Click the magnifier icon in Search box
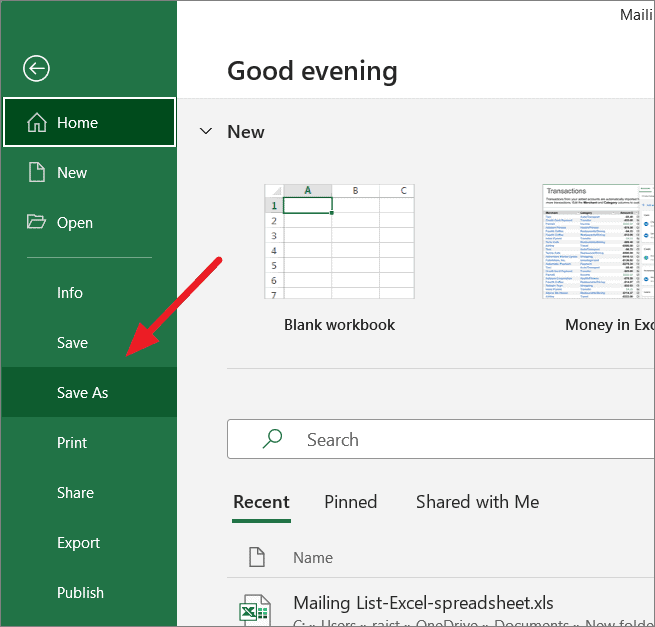The width and height of the screenshot is (655, 627). point(272,439)
